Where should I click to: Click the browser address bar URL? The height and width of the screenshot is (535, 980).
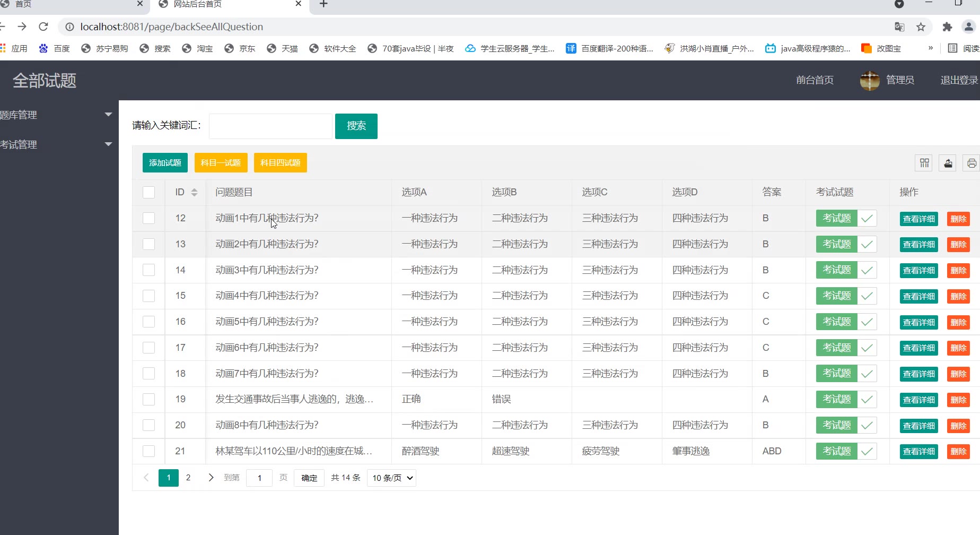coord(171,27)
